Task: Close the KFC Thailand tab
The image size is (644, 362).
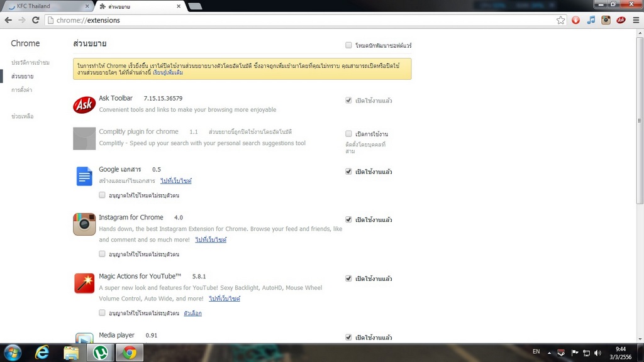Action: [87, 6]
